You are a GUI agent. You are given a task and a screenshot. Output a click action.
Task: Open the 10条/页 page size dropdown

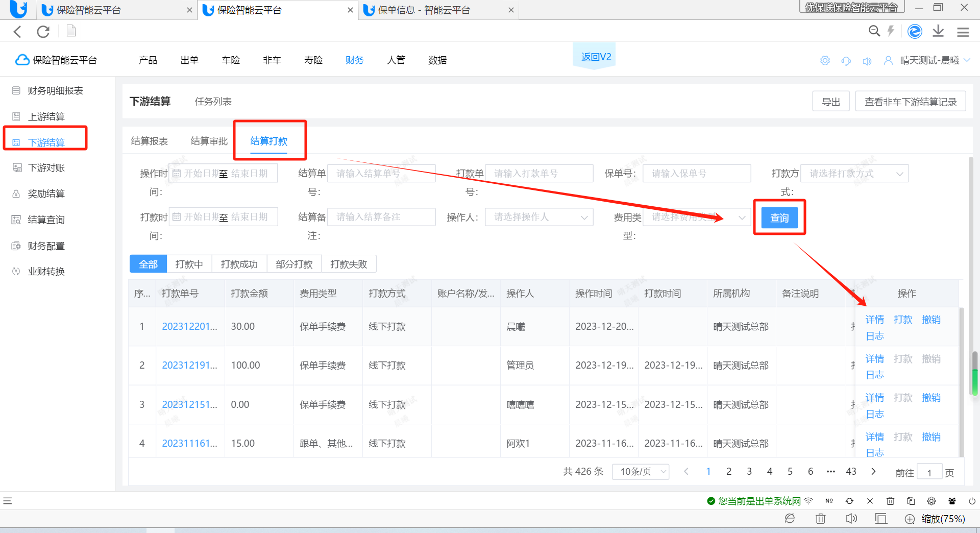pos(641,472)
